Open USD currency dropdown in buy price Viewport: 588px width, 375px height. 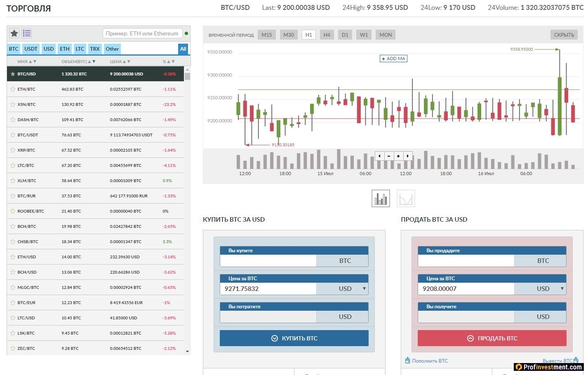pos(342,288)
